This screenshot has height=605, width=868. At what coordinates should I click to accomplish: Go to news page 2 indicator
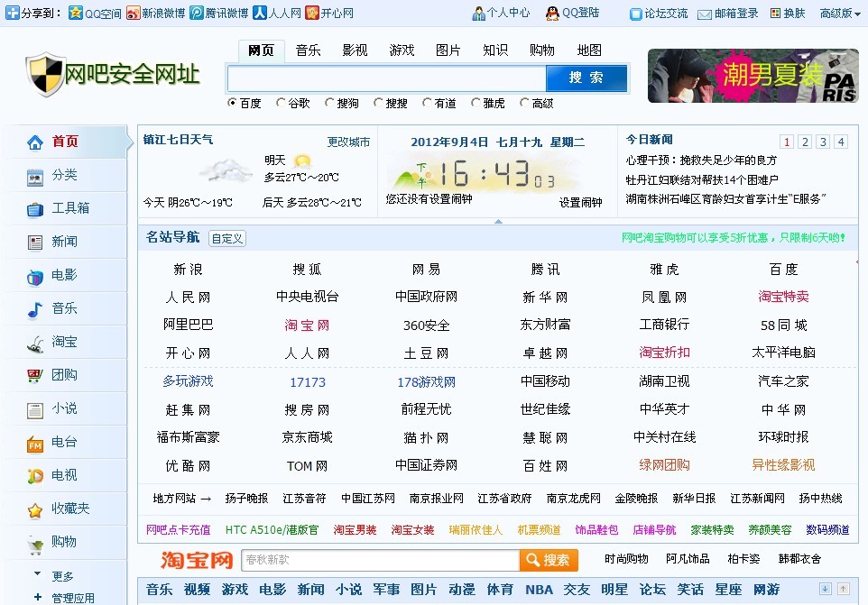805,142
